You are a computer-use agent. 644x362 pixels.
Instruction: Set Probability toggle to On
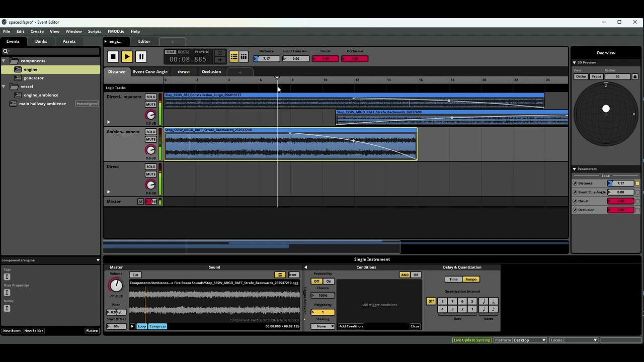(329, 282)
